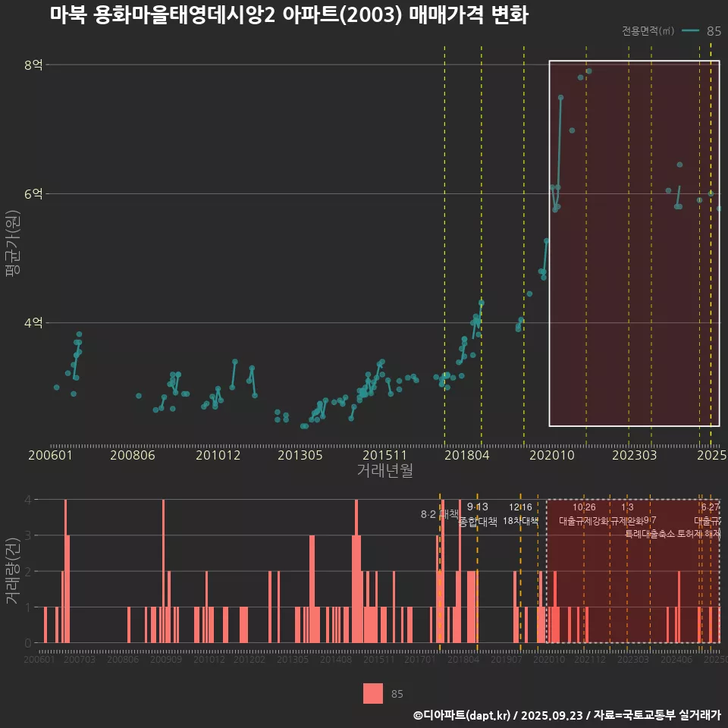Click the chart title text
Image resolution: width=728 pixels, height=728 pixels.
pos(289,15)
